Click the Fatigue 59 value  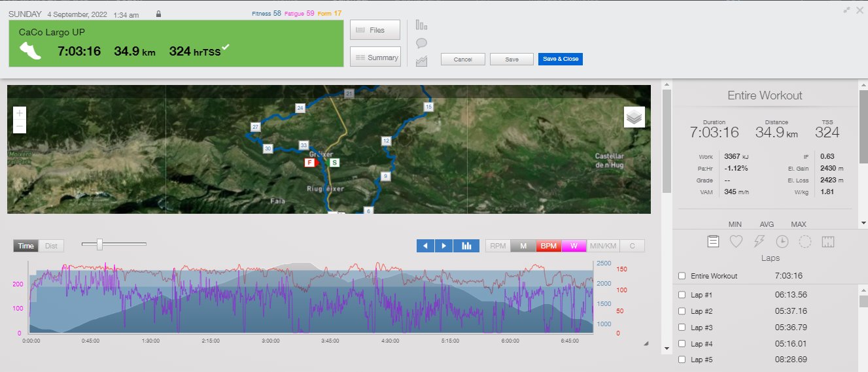point(300,13)
